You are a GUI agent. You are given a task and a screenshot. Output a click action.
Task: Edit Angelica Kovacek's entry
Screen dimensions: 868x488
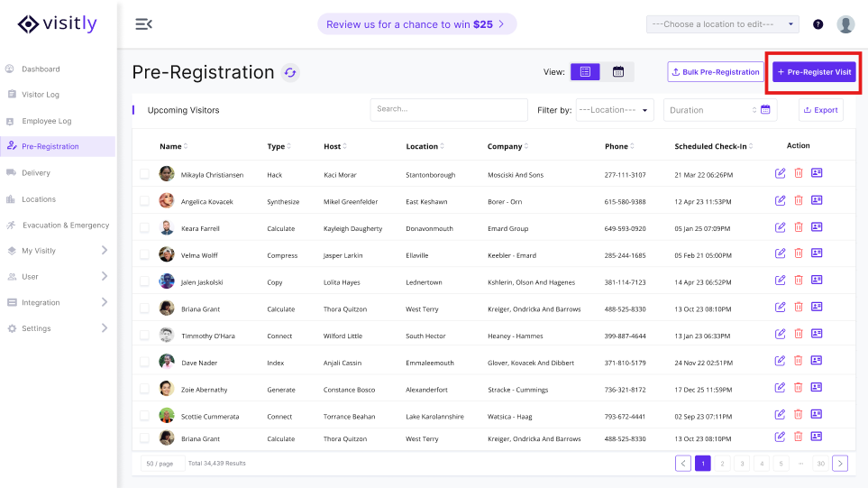point(780,200)
